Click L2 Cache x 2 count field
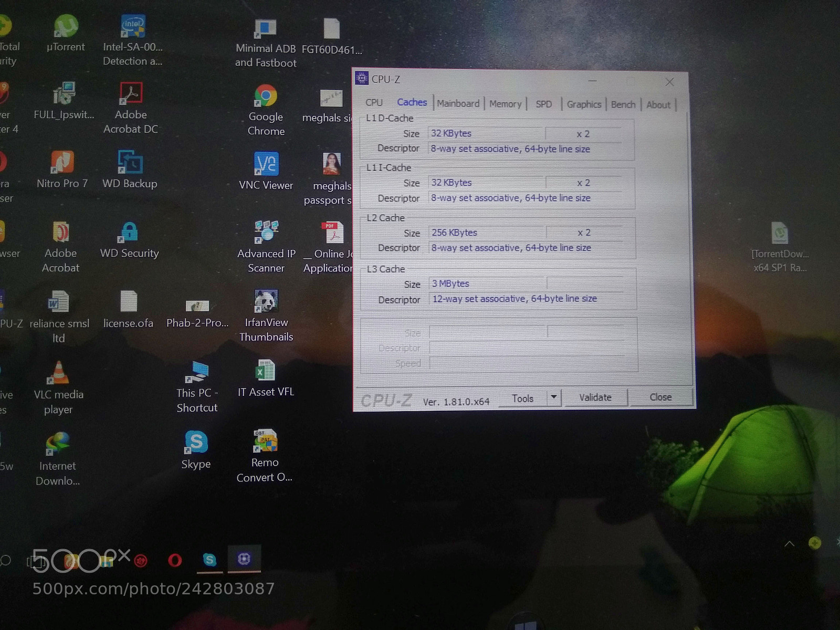This screenshot has width=840, height=630. 584,233
